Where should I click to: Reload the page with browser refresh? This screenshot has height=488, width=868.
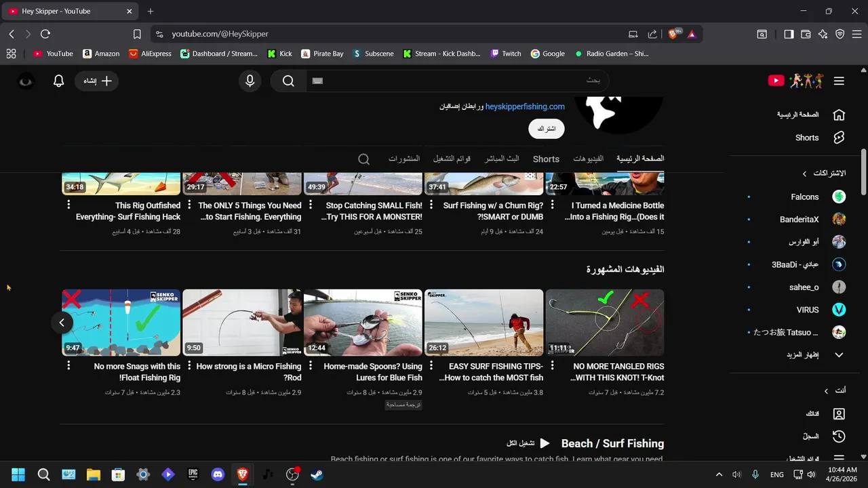(x=45, y=34)
